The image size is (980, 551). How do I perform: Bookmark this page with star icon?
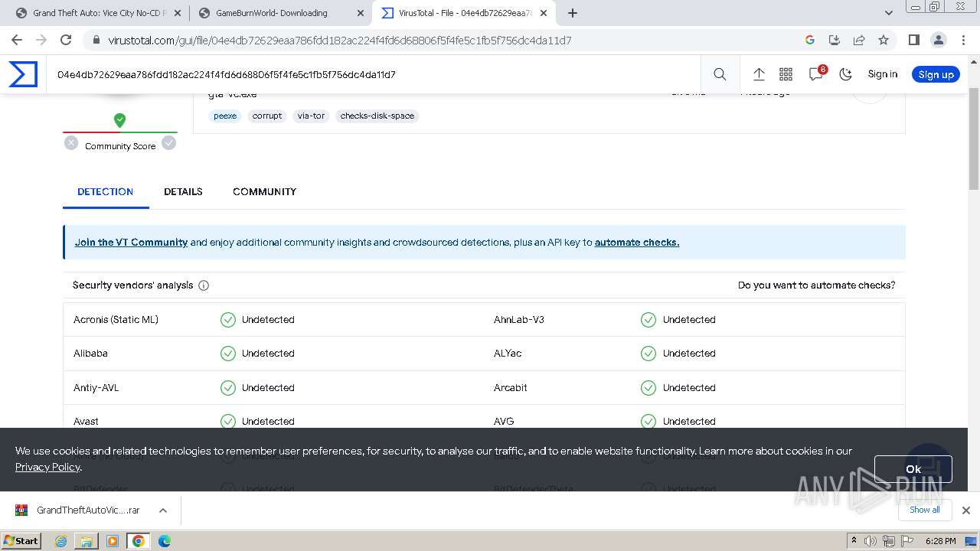(884, 40)
